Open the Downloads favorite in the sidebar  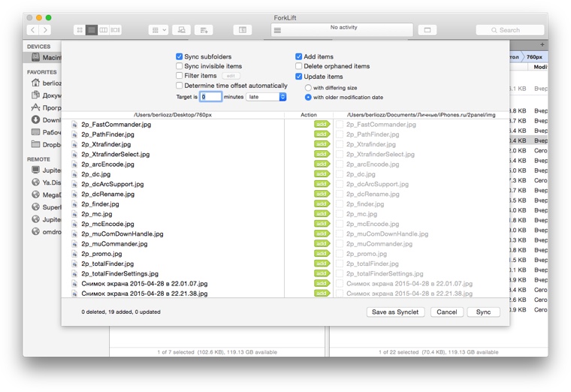[x=46, y=119]
